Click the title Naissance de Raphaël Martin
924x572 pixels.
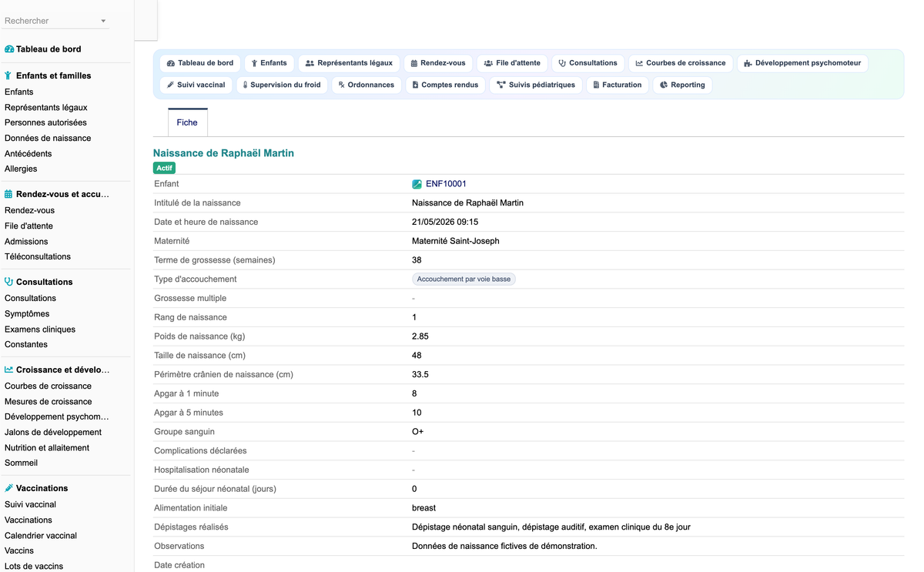223,153
